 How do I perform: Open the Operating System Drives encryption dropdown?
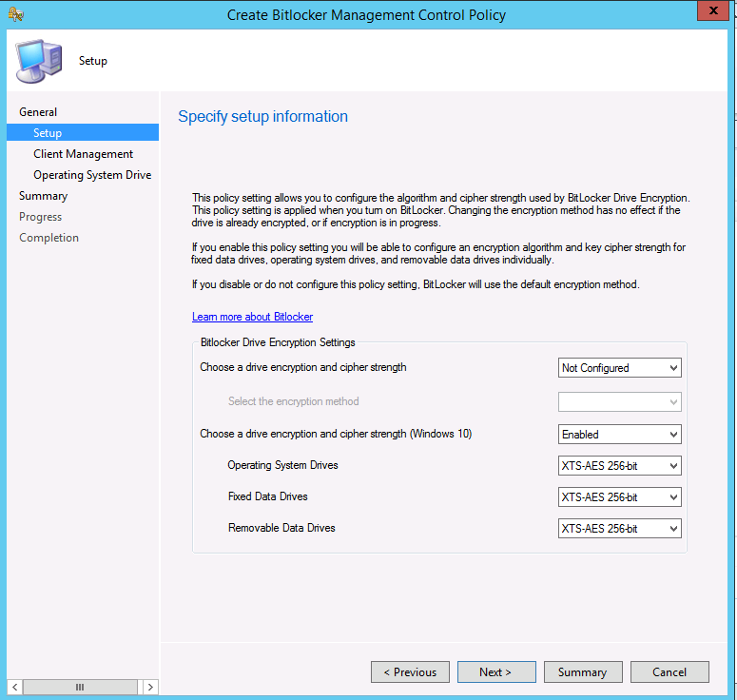pos(619,465)
